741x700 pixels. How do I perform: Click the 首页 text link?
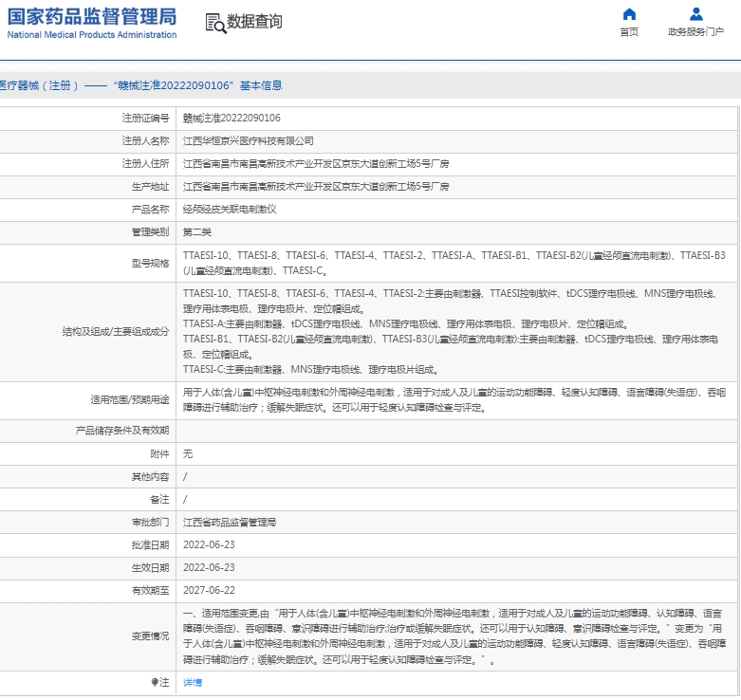(629, 31)
